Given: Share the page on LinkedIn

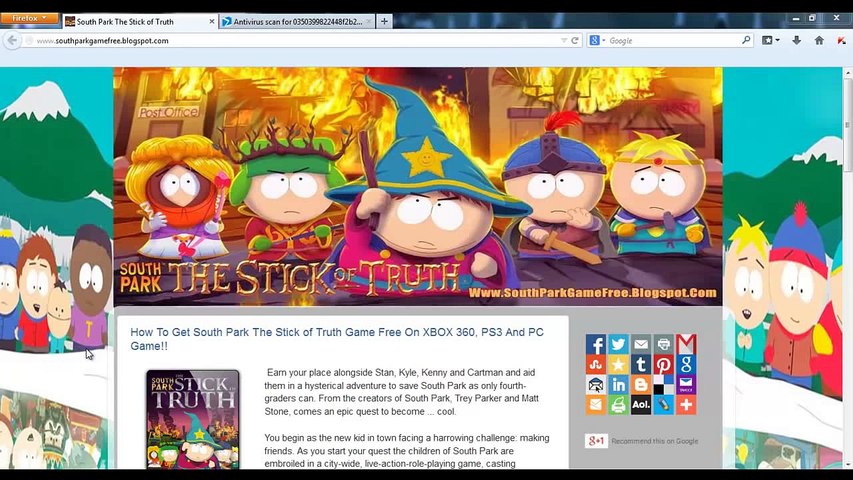Looking at the screenshot, I should 618,384.
